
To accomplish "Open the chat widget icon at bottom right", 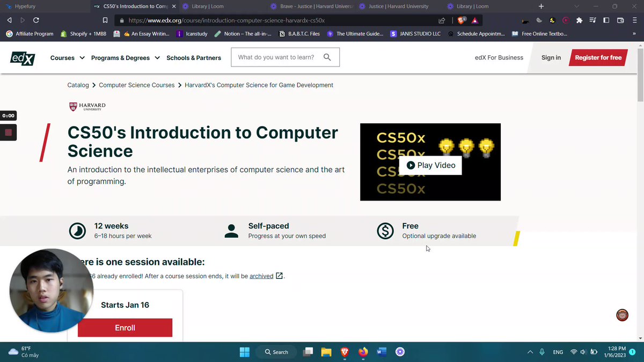I will click(x=622, y=315).
